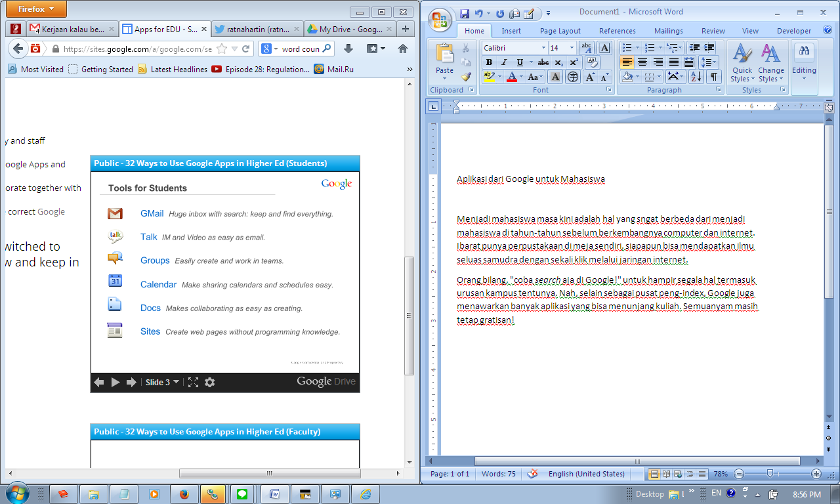Image resolution: width=840 pixels, height=504 pixels.
Task: Open the slideshow in fullscreen
Action: point(193,382)
